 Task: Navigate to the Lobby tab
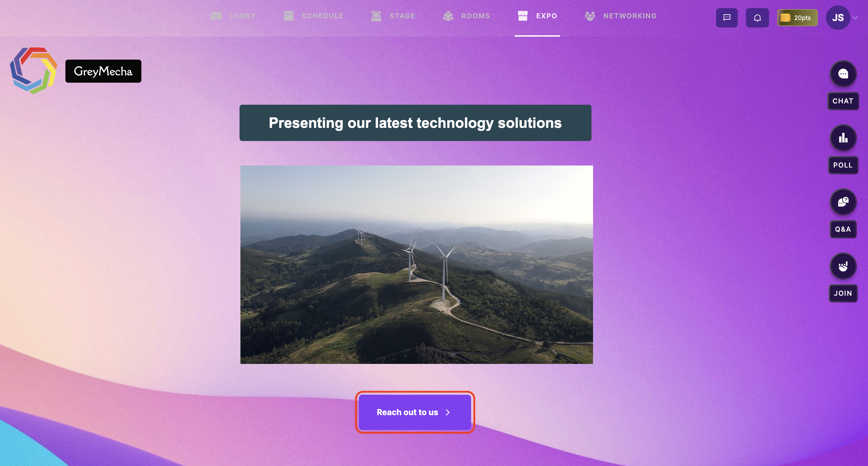pos(233,16)
